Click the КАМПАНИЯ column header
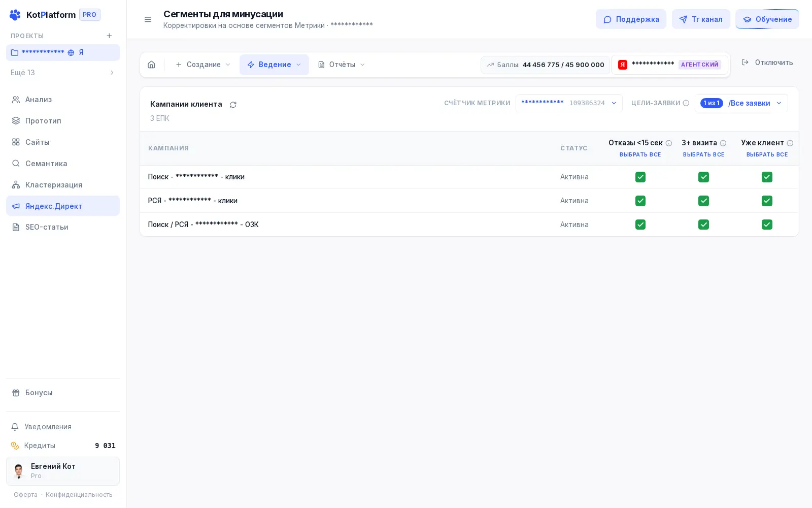 [x=168, y=148]
